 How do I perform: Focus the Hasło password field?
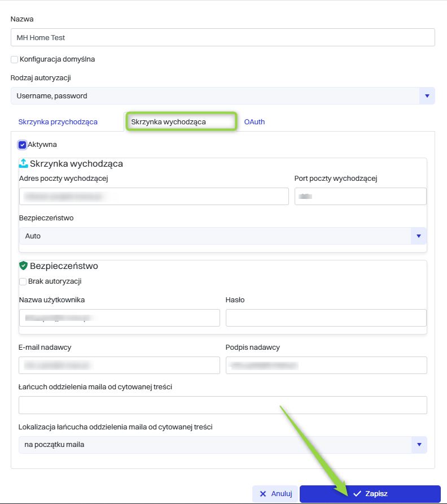pos(326,318)
